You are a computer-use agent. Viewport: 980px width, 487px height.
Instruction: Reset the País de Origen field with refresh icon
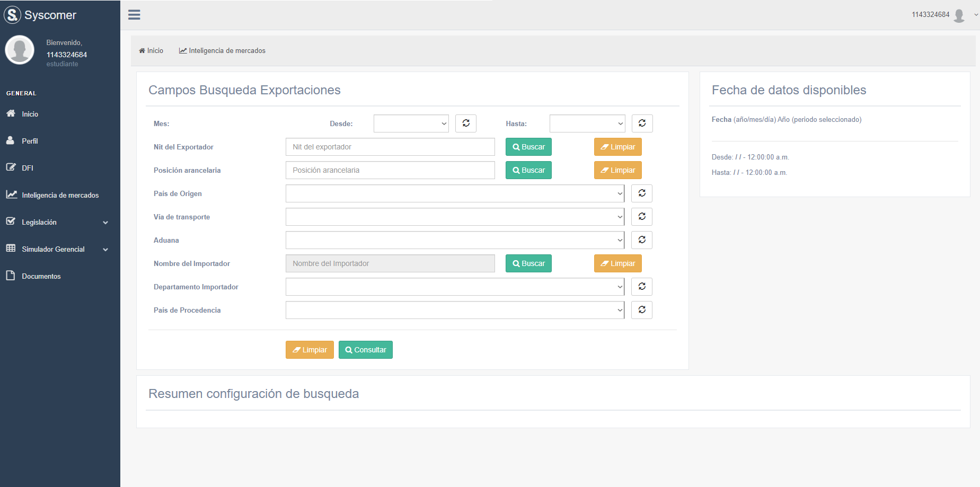point(641,193)
